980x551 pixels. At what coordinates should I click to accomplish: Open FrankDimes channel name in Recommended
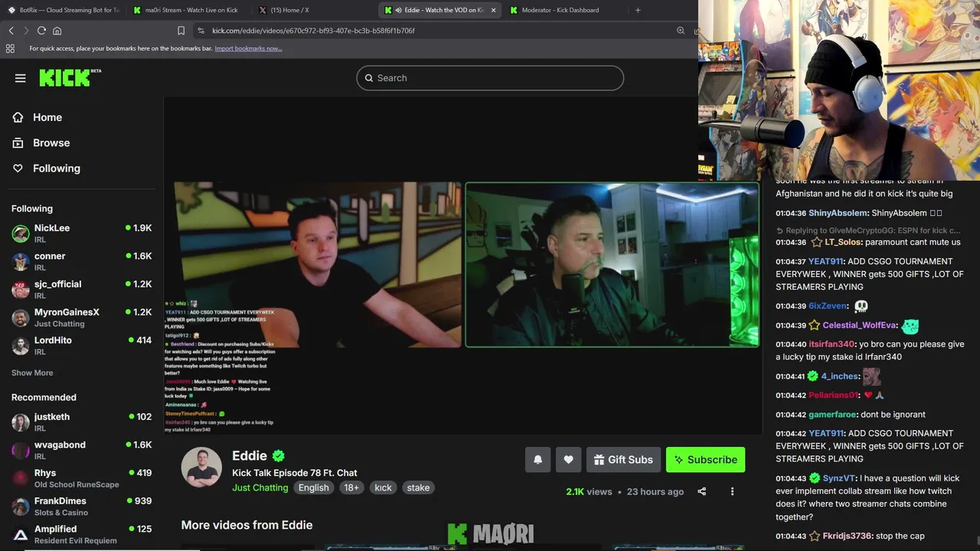pos(60,500)
